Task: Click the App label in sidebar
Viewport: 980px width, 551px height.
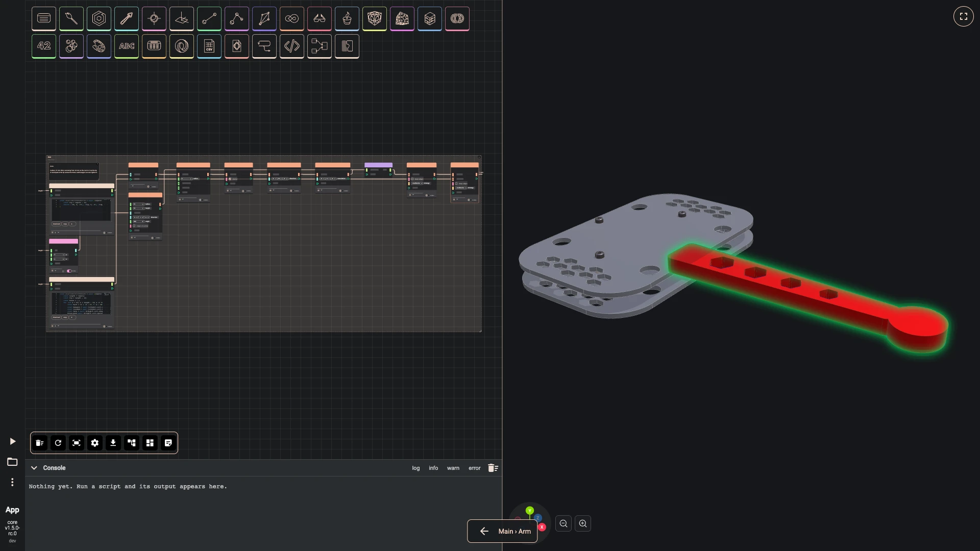Action: [x=12, y=510]
